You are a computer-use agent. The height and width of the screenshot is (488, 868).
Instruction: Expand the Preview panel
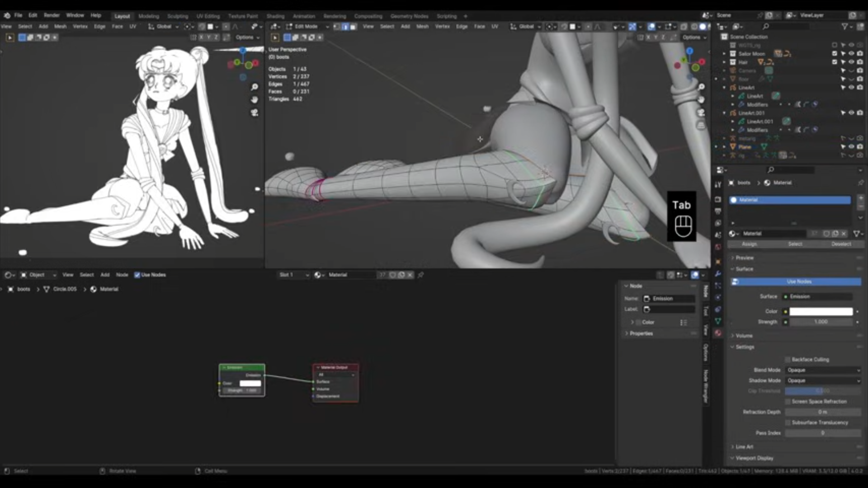coord(744,258)
